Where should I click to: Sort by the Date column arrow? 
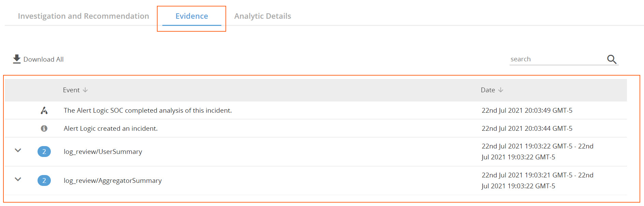click(x=501, y=90)
